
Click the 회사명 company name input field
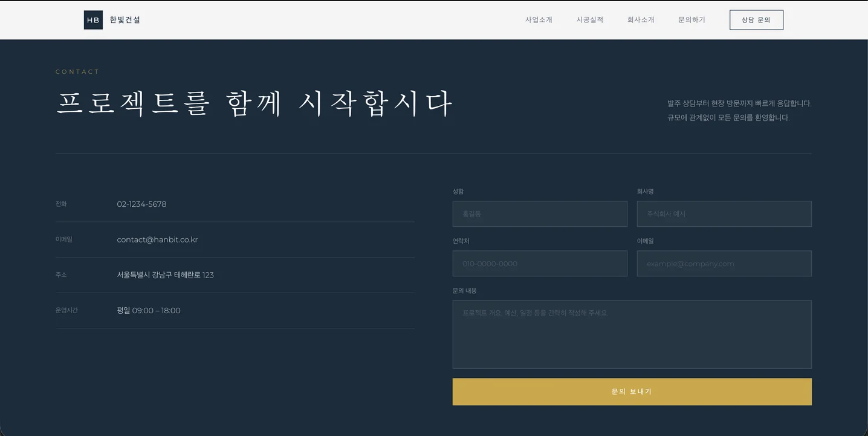[x=724, y=213]
